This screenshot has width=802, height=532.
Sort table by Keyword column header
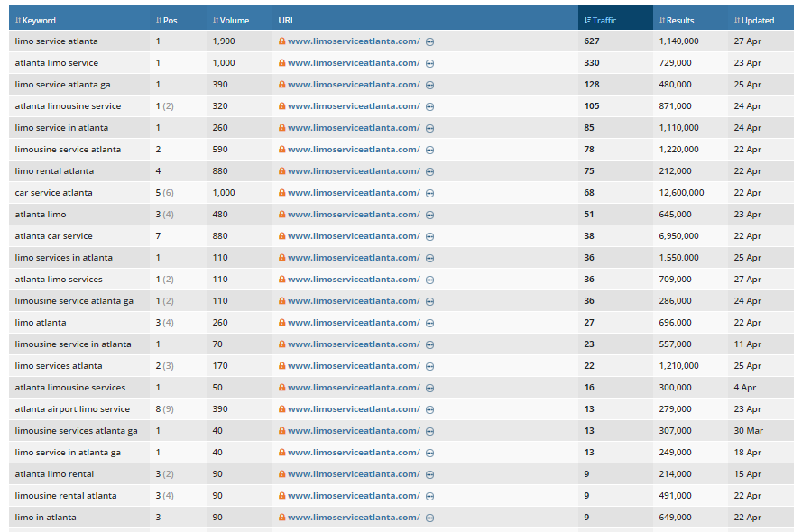coord(35,21)
